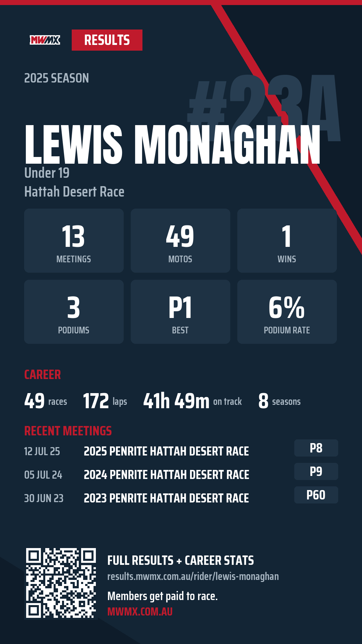Viewport: 362px width, 644px height.
Task: Select the 1 Wins stat card
Action: [287, 240]
